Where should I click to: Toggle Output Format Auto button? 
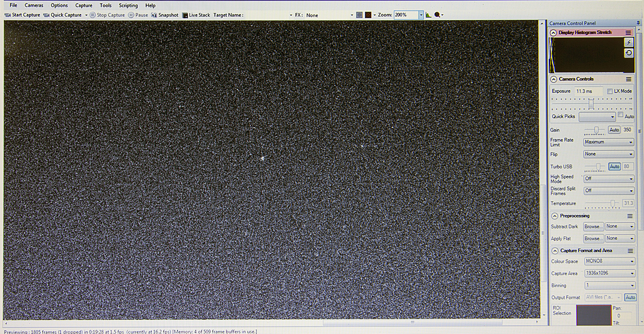[x=630, y=297]
